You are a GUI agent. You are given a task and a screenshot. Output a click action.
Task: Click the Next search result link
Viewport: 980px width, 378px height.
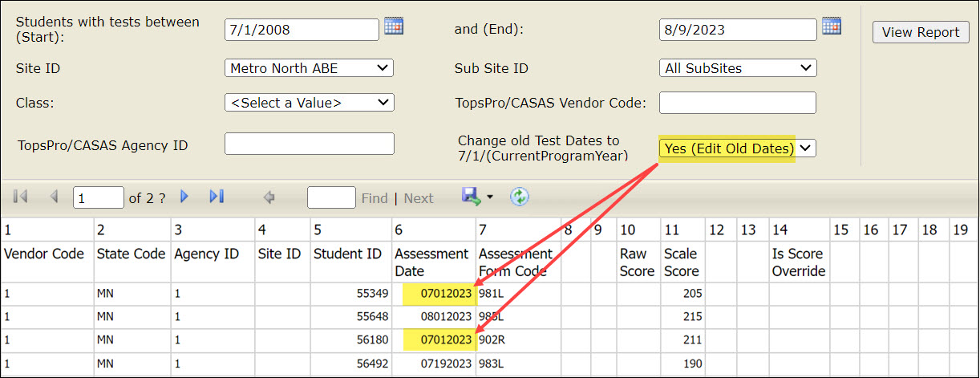point(419,198)
